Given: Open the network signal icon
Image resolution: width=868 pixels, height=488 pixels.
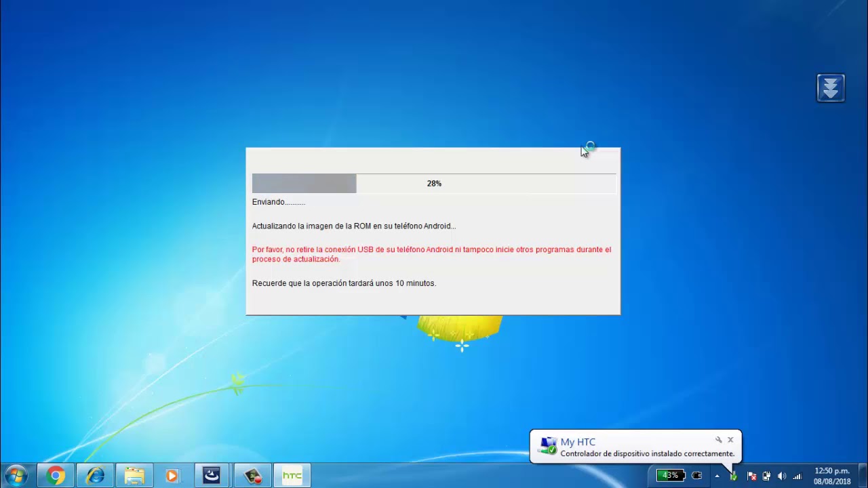Looking at the screenshot, I should point(797,476).
